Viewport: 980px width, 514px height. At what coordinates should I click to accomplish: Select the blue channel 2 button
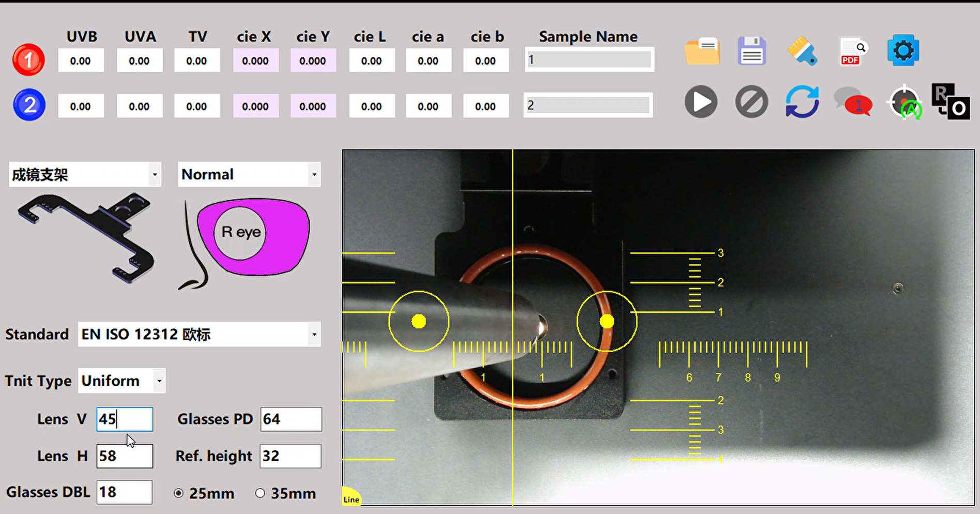[29, 105]
